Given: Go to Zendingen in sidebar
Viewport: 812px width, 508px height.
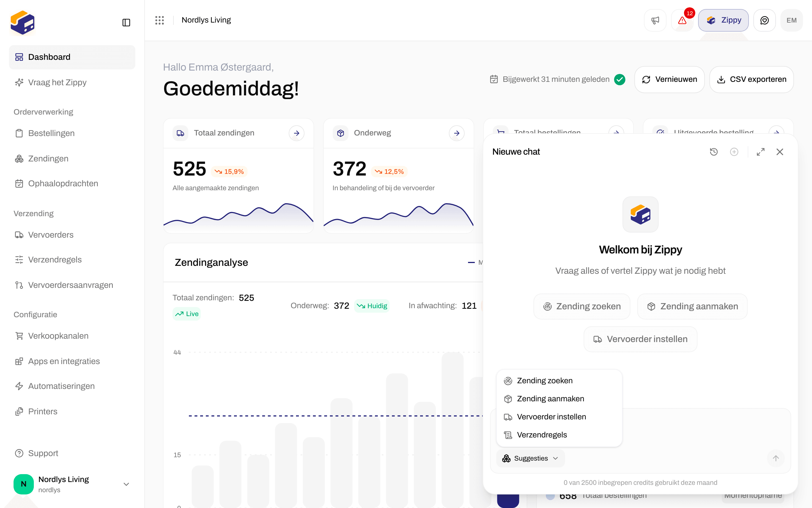Looking at the screenshot, I should pos(72,159).
